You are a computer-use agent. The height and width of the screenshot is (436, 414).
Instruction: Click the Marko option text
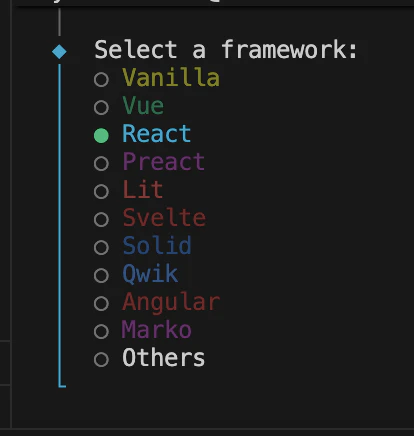[x=157, y=329]
